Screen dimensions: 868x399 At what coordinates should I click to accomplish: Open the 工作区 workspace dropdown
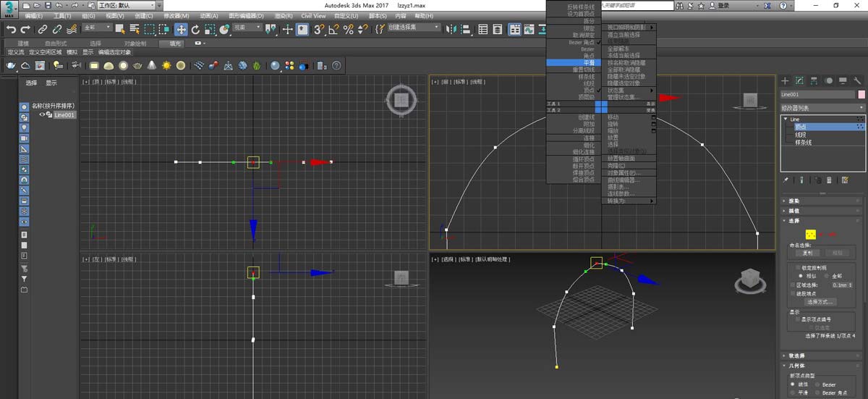(127, 5)
